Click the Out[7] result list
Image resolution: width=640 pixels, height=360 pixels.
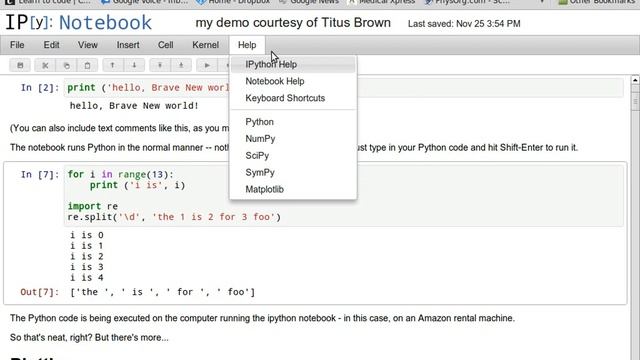[162, 292]
